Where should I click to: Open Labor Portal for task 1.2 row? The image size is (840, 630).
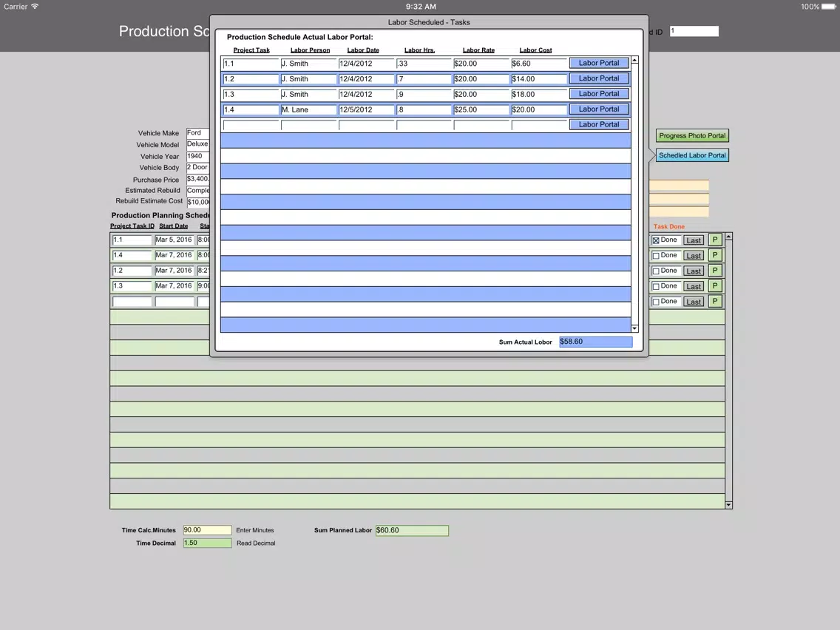point(598,78)
